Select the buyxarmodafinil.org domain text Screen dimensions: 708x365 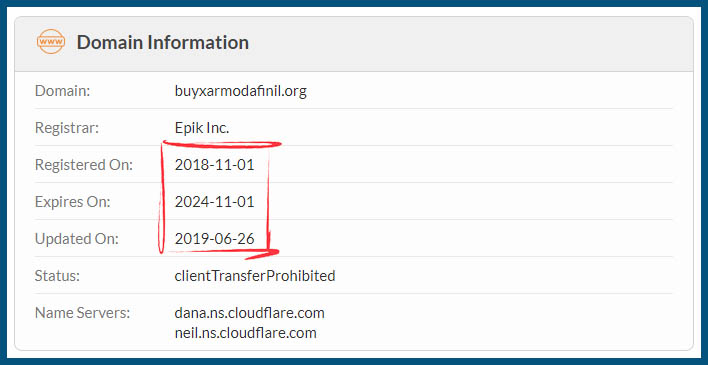241,91
